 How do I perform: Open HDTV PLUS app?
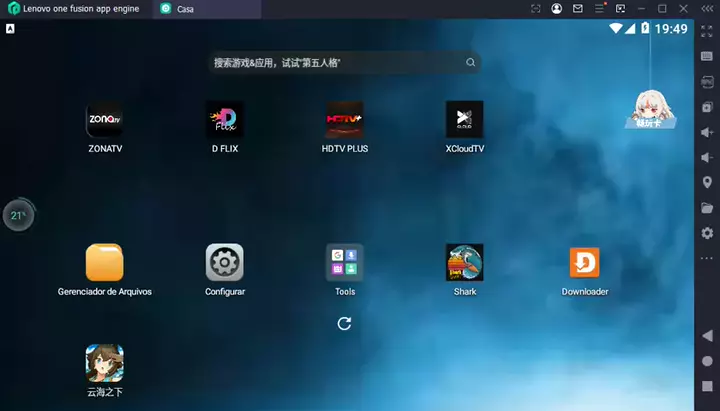(x=344, y=120)
